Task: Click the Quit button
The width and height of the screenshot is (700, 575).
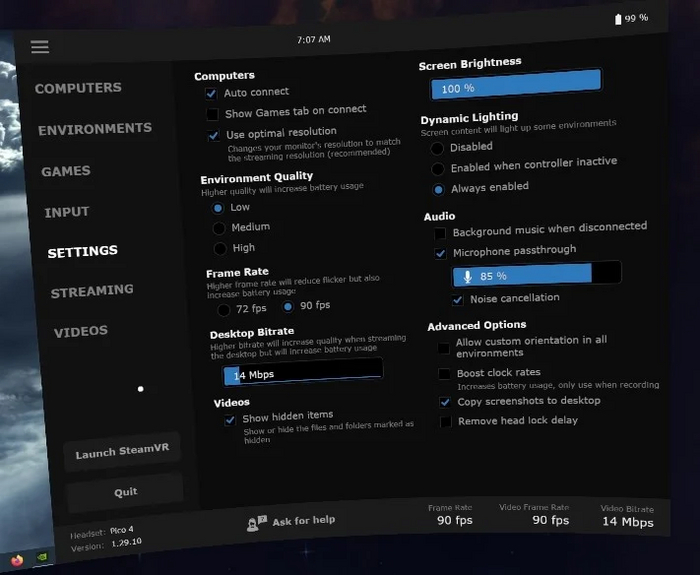Action: [x=125, y=492]
